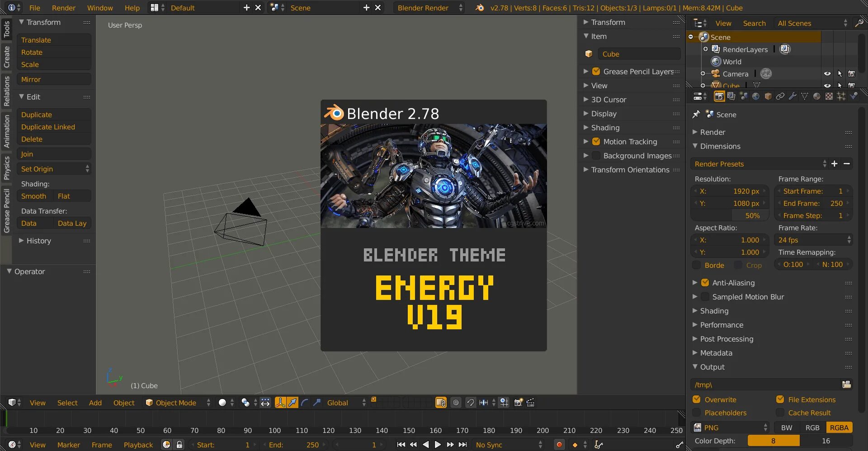
Task: Click the OpenGL render image camera icon
Action: [519, 403]
